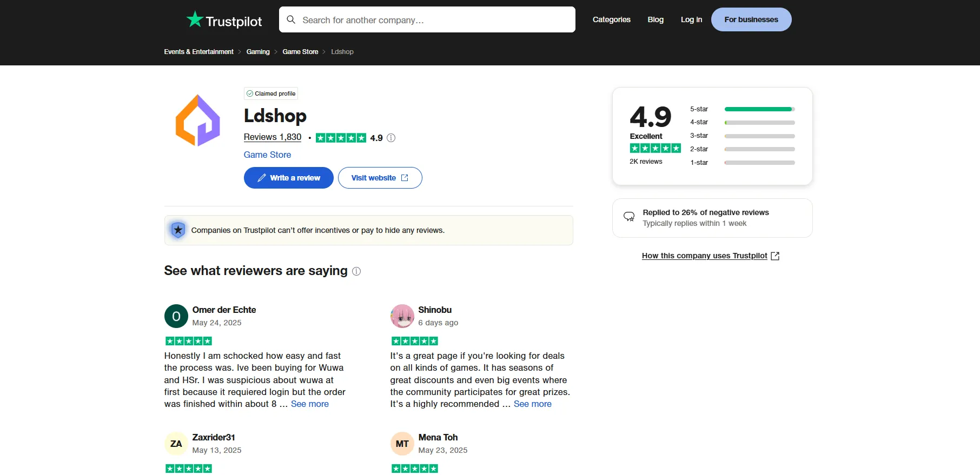
Task: Click the search magnifier icon
Action: coord(291,20)
